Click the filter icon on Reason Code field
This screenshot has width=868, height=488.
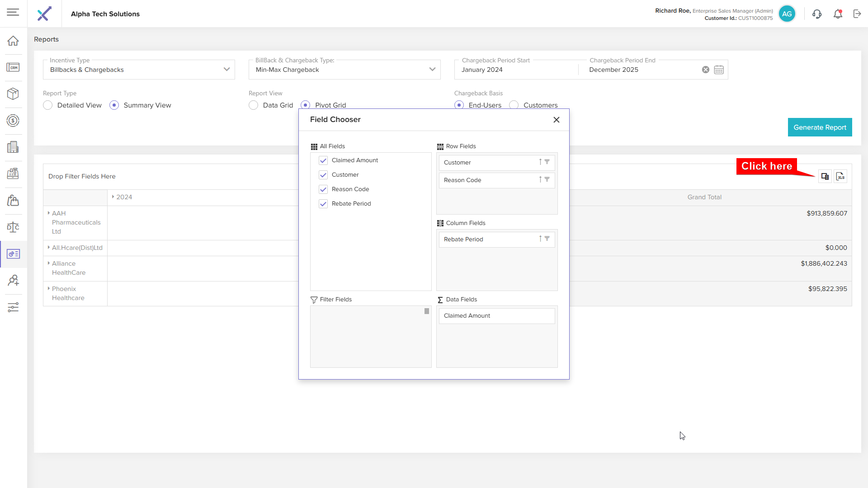point(547,179)
